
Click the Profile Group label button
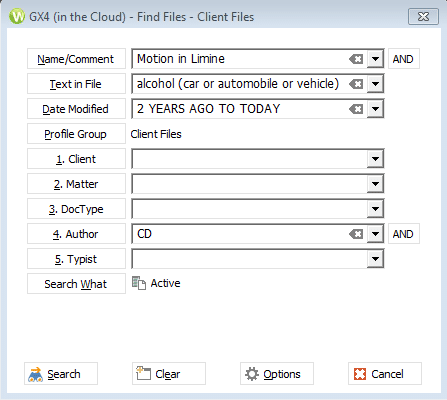click(x=76, y=134)
